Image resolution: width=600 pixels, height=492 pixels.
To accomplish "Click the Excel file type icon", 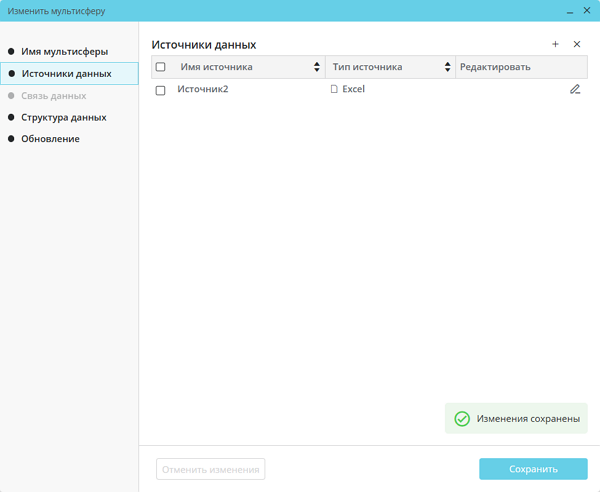I will tap(334, 89).
